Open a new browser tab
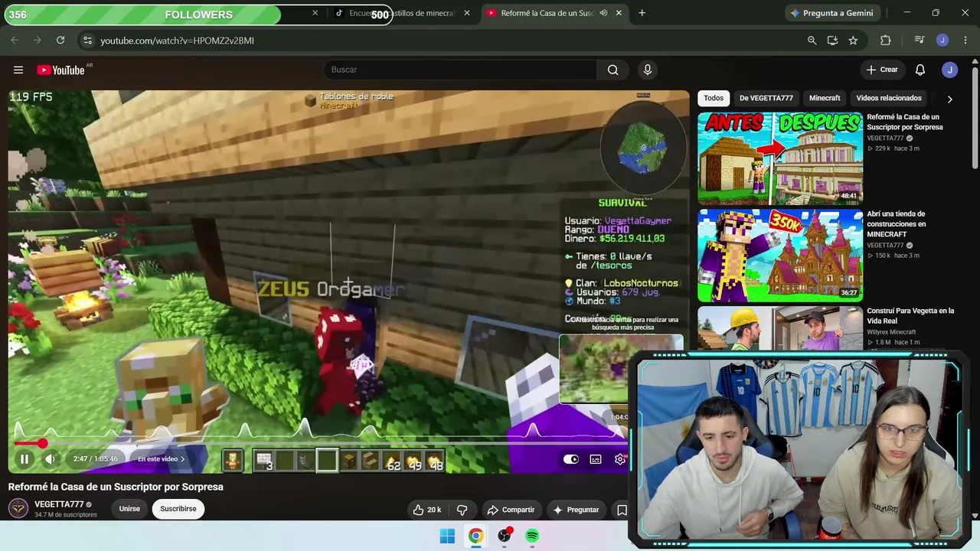This screenshot has width=980, height=551. (x=642, y=13)
